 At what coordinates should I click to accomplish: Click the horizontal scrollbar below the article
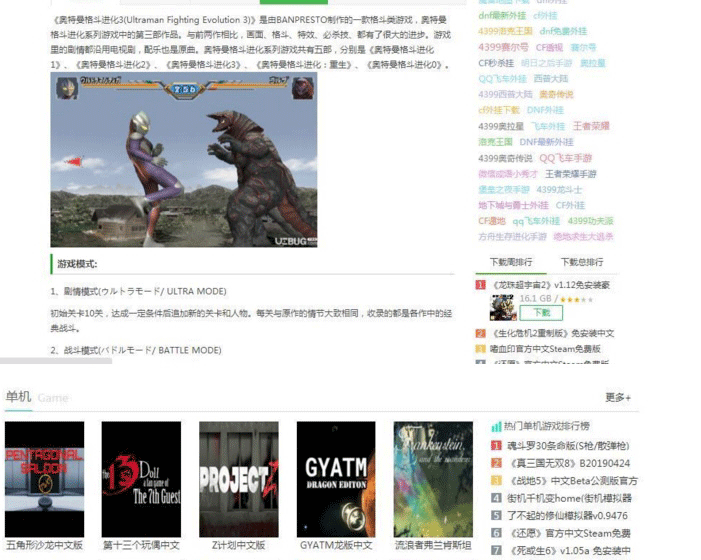point(56,361)
